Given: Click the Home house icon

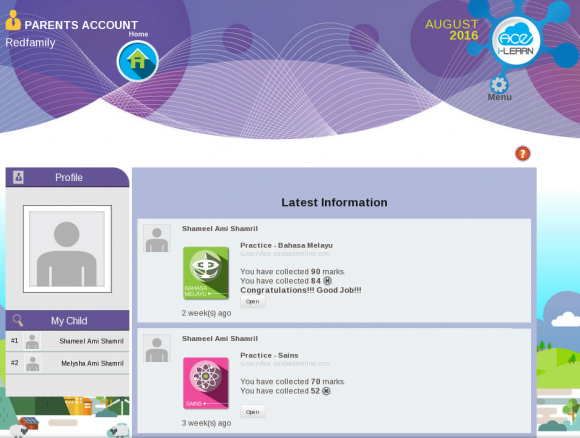Looking at the screenshot, I should pyautogui.click(x=138, y=61).
